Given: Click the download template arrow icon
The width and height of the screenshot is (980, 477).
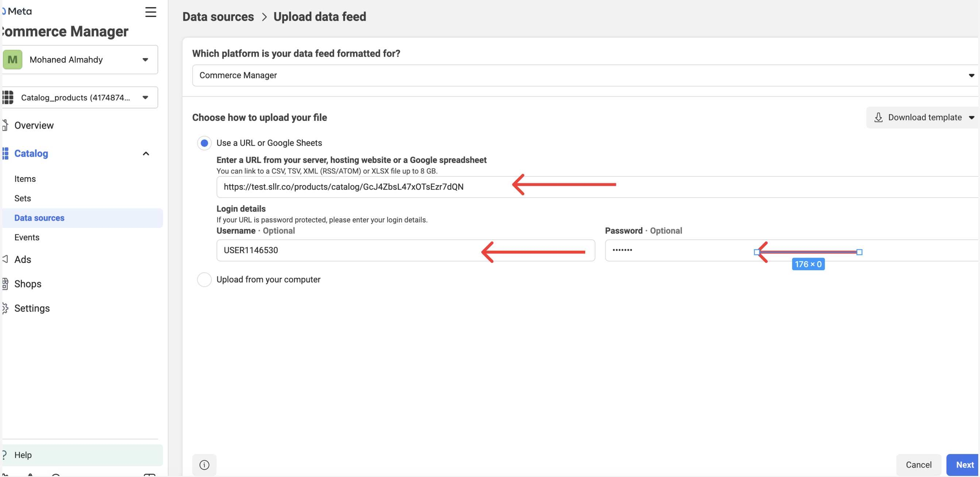Looking at the screenshot, I should (x=878, y=117).
